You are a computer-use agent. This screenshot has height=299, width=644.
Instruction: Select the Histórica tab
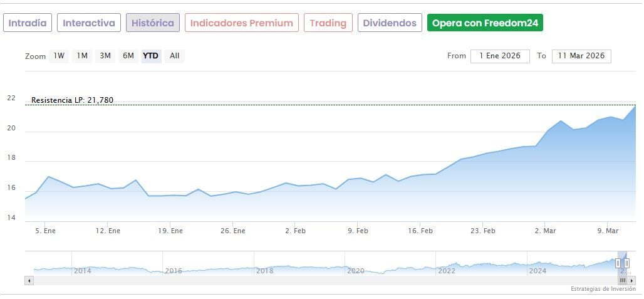coord(153,23)
